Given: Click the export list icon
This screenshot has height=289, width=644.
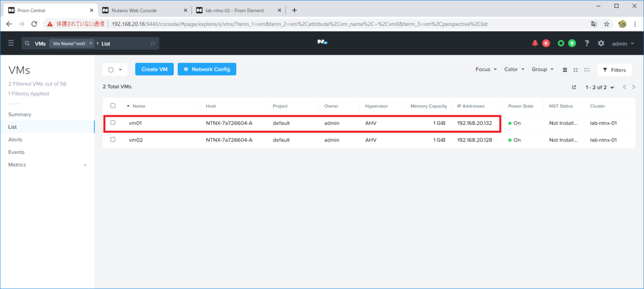Looking at the screenshot, I should tap(574, 87).
